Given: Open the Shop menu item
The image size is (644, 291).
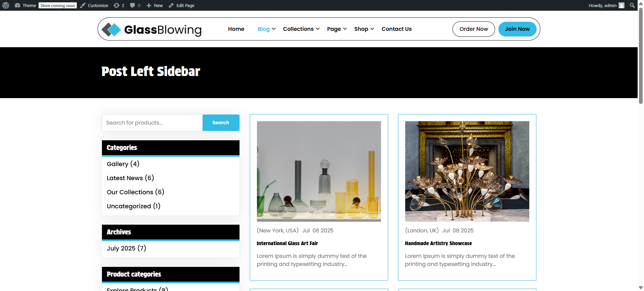Looking at the screenshot, I should tap(361, 29).
